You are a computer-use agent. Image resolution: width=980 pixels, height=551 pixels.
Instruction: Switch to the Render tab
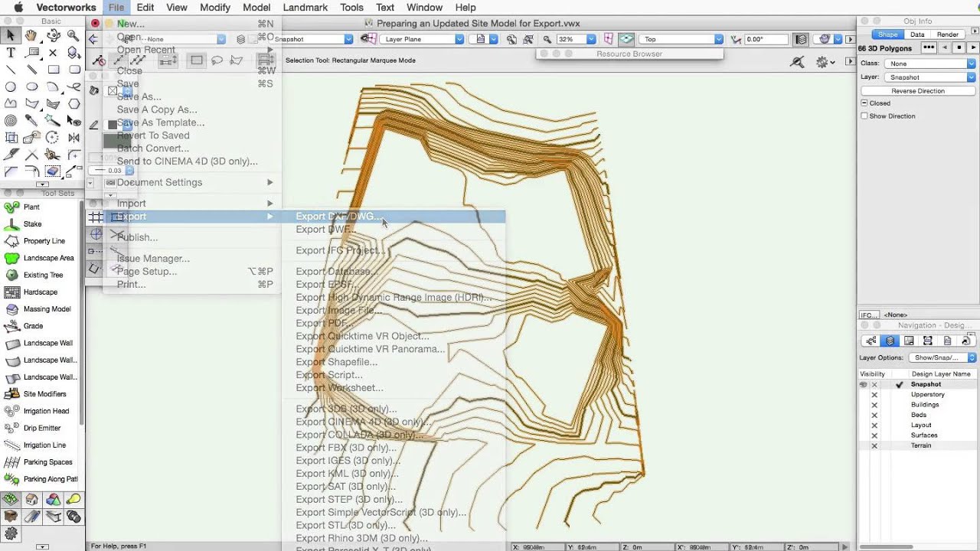[948, 34]
